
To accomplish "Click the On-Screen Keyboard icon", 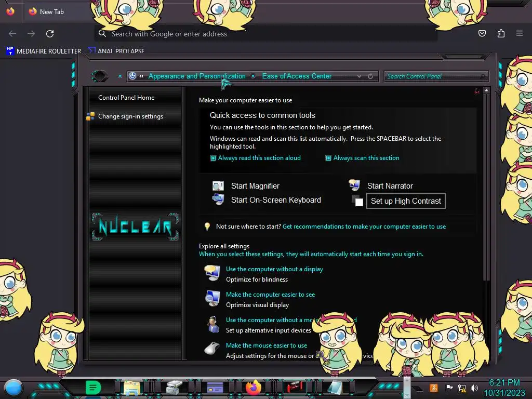I will click(x=218, y=199).
